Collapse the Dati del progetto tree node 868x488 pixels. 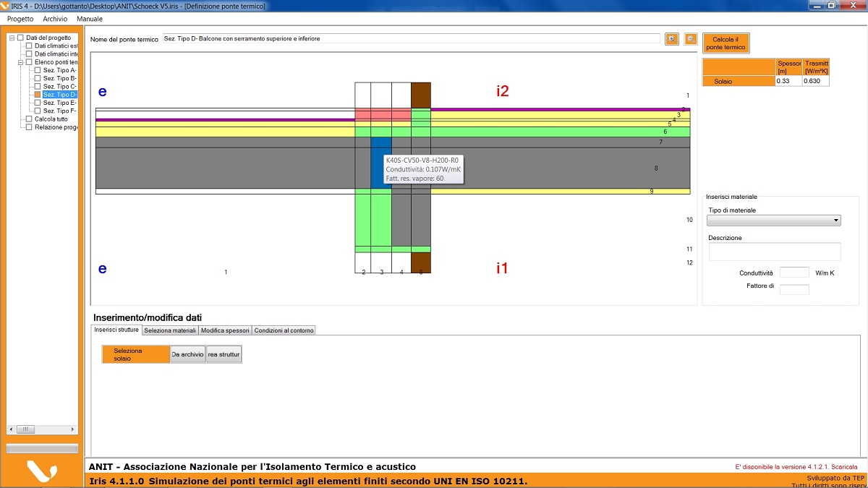pos(12,38)
